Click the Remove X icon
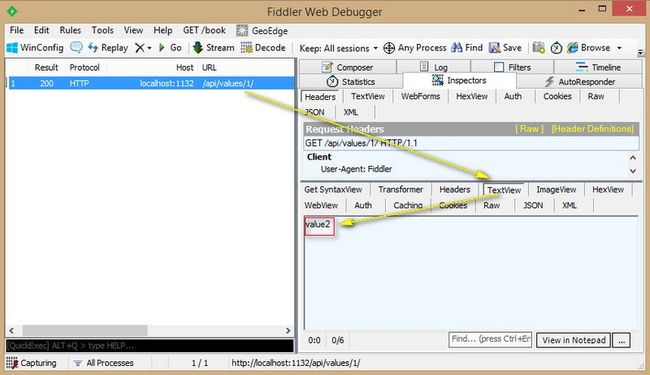The image size is (650, 375). [x=140, y=48]
